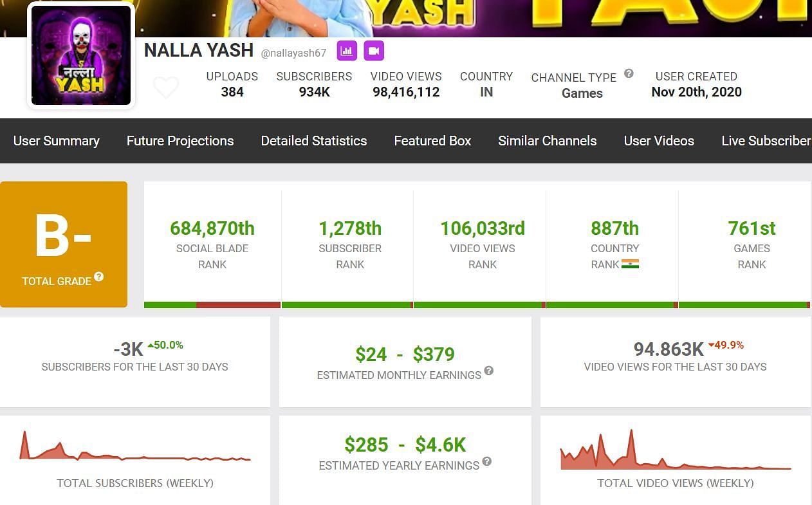Select the 106,033rd video views rank
812x505 pixels.
coord(483,228)
